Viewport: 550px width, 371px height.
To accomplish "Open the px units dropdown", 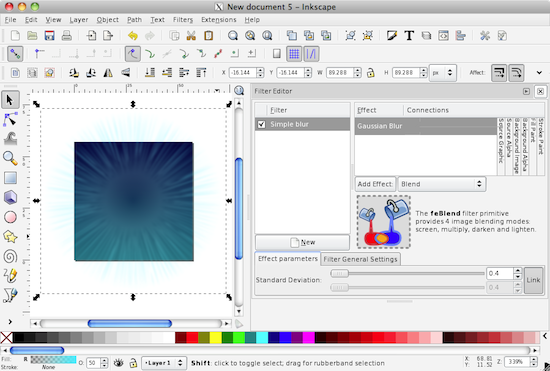I will tap(443, 73).
